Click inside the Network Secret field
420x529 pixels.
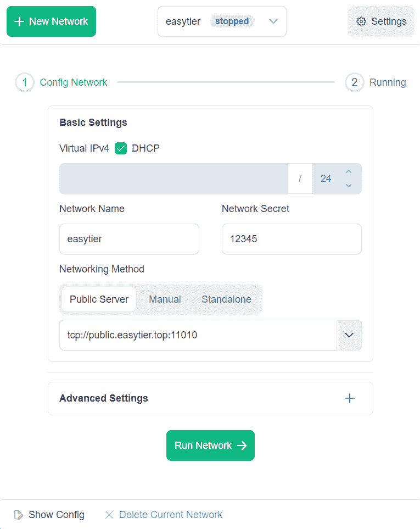[x=291, y=239]
